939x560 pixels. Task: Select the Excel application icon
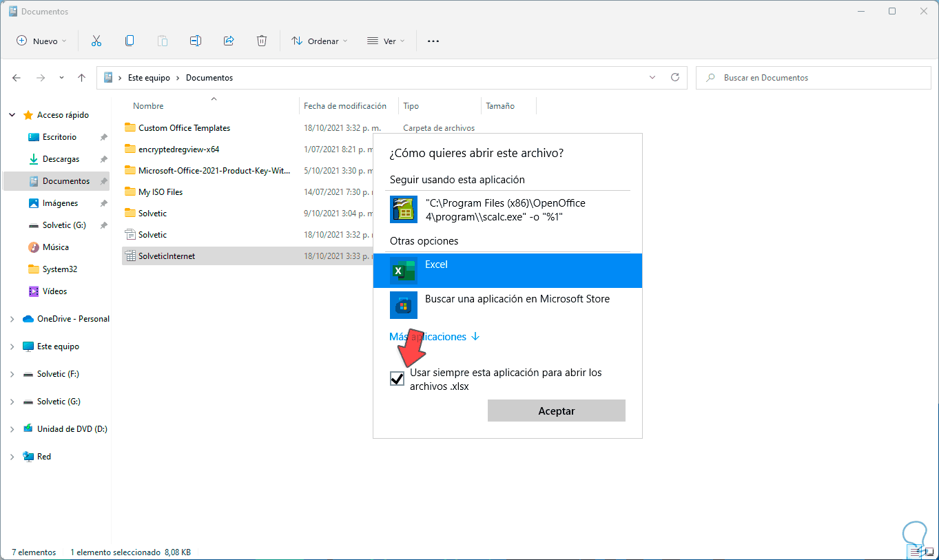point(404,271)
